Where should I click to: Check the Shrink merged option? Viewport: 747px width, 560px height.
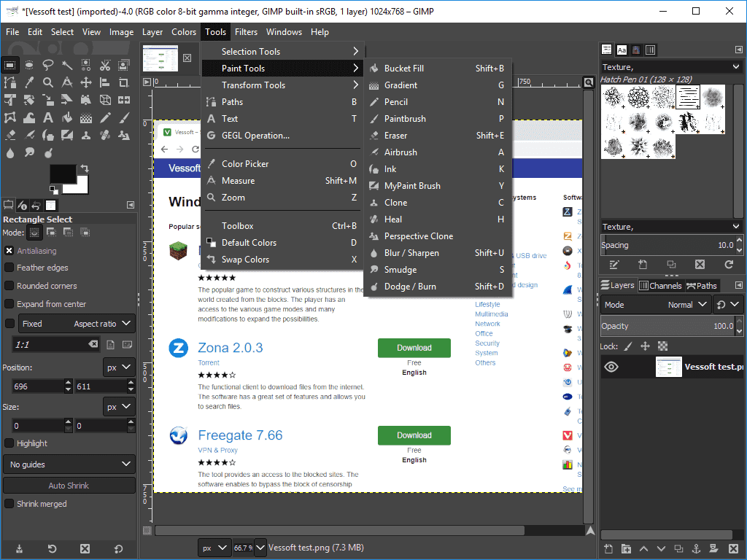[9, 504]
